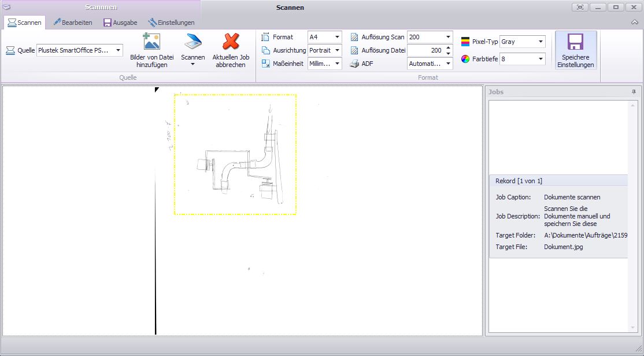
Task: Click Speichere Einstellungen floppy disk icon
Action: [575, 42]
